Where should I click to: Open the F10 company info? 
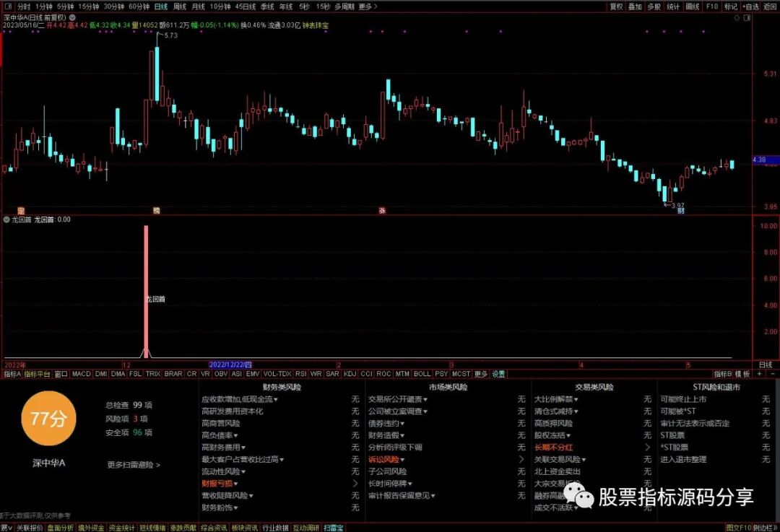[x=712, y=6]
